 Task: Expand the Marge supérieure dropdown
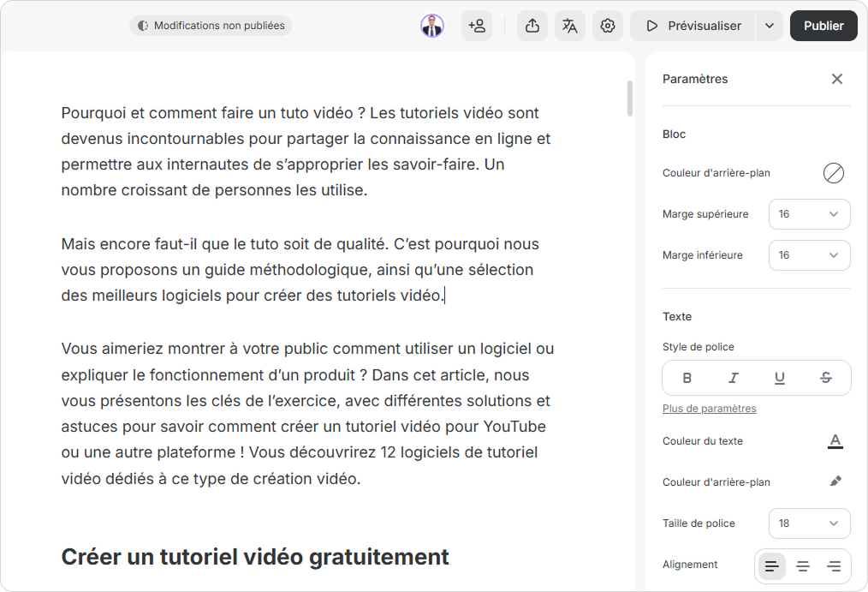[809, 214]
